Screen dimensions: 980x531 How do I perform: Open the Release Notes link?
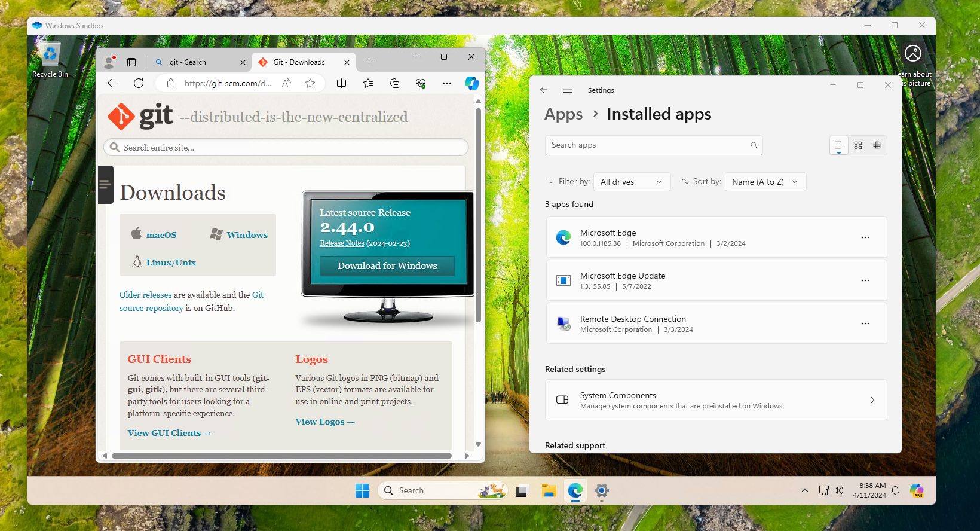pyautogui.click(x=342, y=243)
